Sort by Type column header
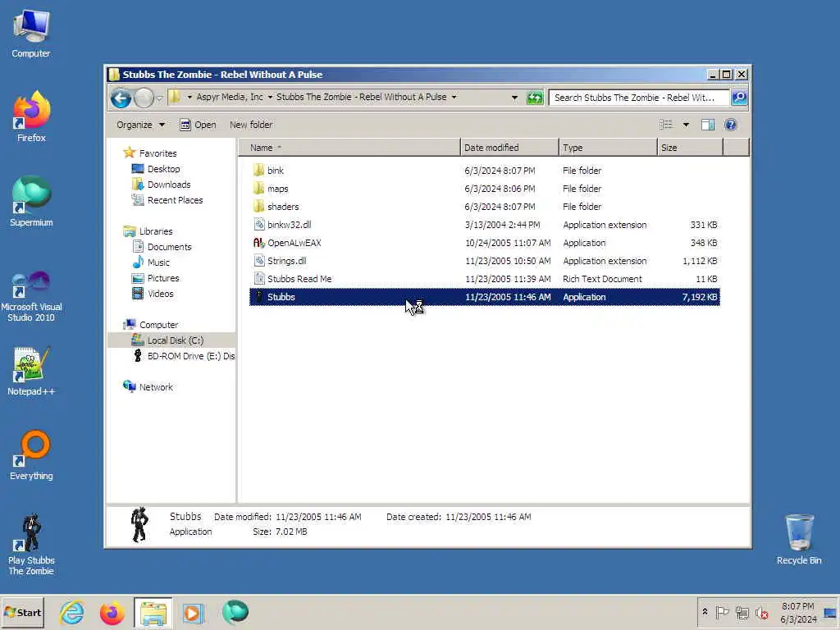Image resolution: width=840 pixels, height=630 pixels. 608,148
